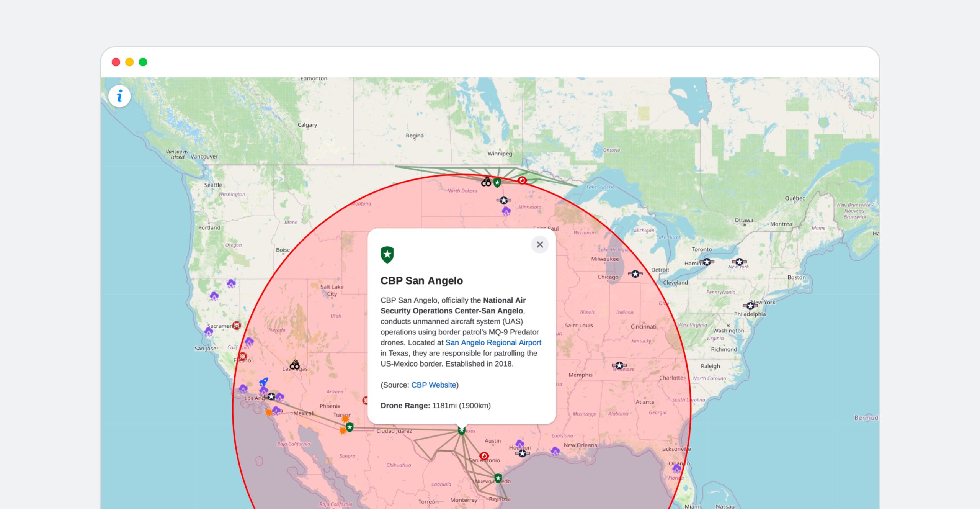Click lifebuoy marker at Sacramento
Viewport: 980px width, 509px height.
[x=237, y=325]
